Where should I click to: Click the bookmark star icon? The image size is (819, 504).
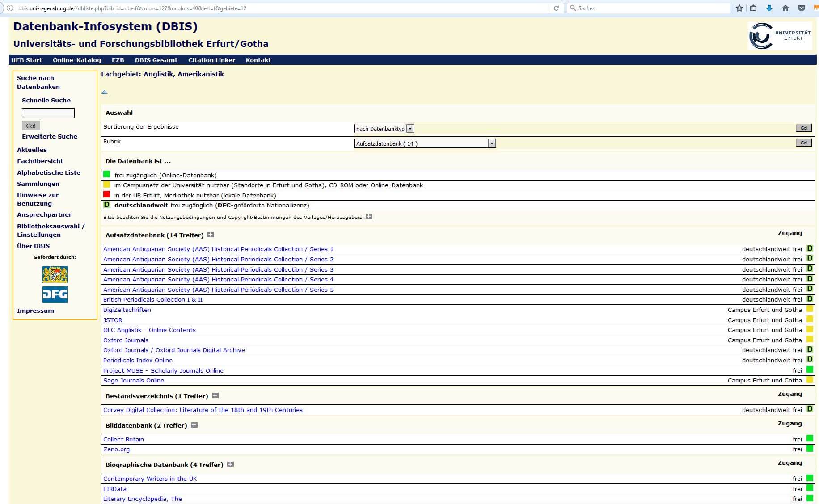739,8
